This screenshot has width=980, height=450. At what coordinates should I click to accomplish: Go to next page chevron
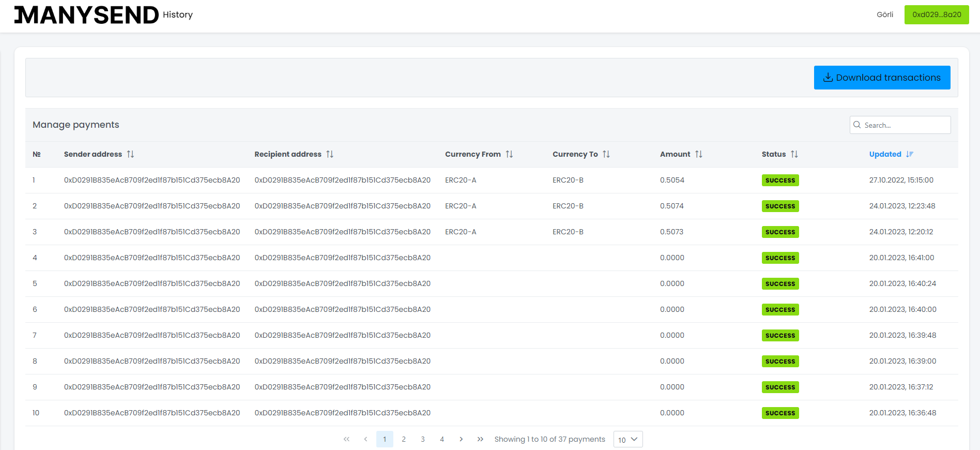coord(461,439)
